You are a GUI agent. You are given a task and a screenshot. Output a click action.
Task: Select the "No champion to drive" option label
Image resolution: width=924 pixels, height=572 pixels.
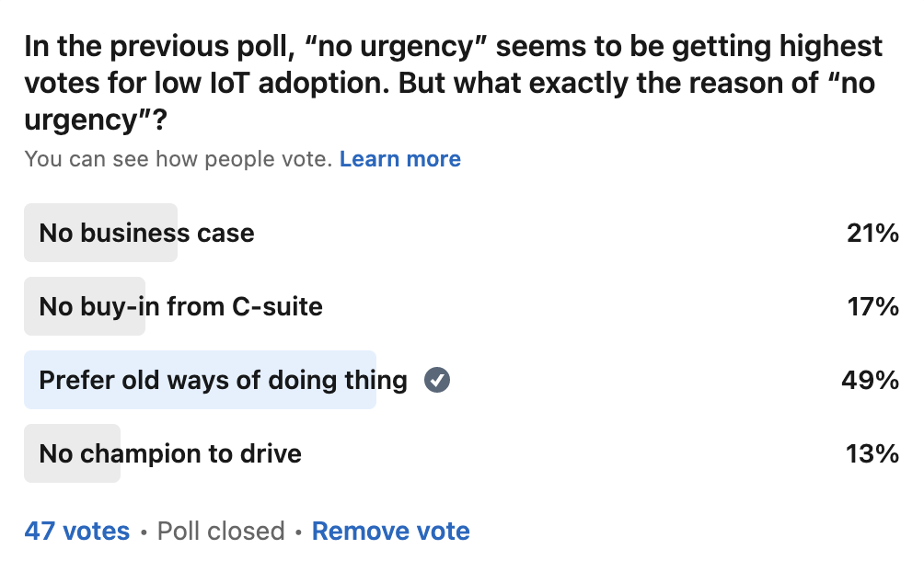(170, 453)
